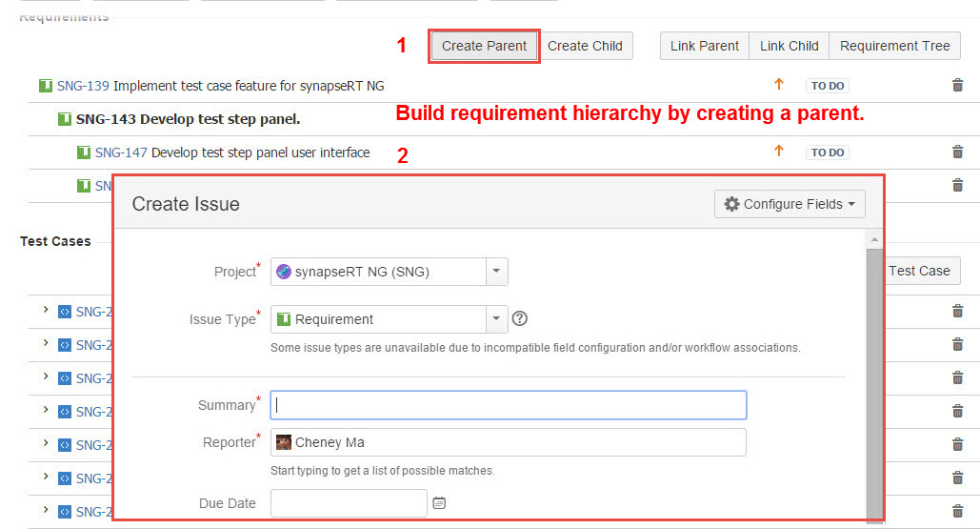Open the Issue Type dropdown set to Requirement
This screenshot has height=529, width=980.
(389, 319)
